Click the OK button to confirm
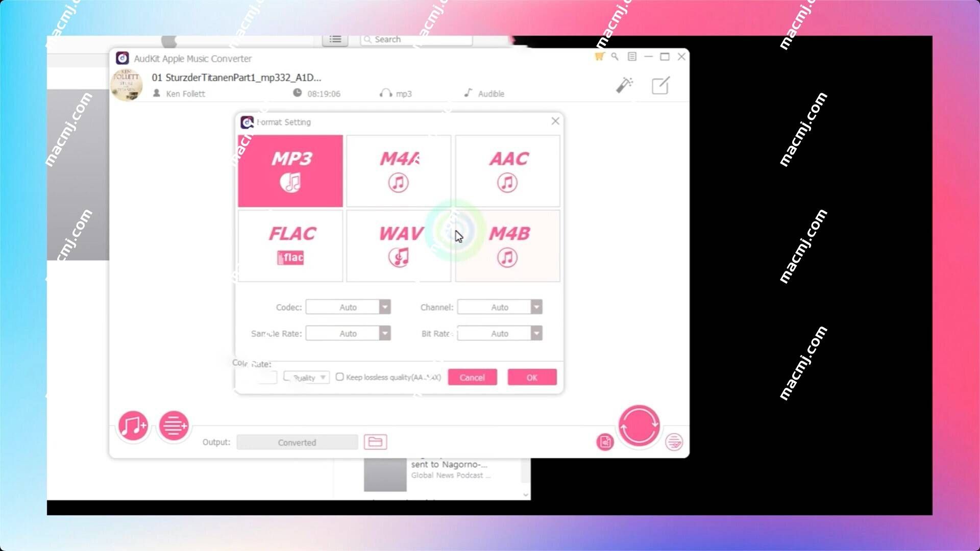This screenshot has width=980, height=551. coord(532,377)
